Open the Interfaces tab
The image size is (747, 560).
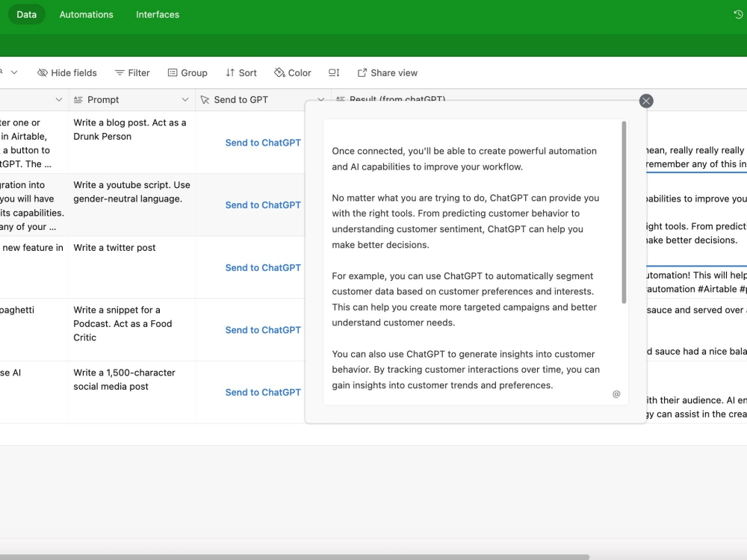(157, 14)
